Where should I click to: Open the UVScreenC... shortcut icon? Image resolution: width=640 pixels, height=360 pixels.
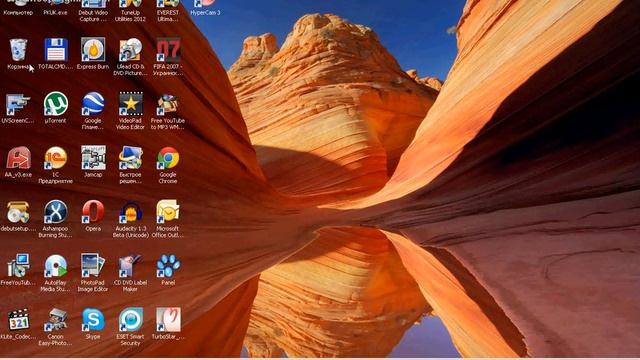point(18,104)
